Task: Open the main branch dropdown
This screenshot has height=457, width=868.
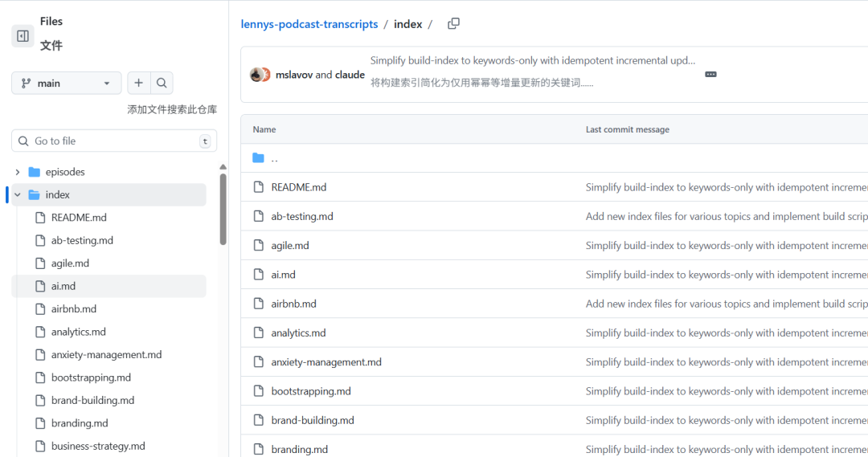Action: pyautogui.click(x=66, y=83)
